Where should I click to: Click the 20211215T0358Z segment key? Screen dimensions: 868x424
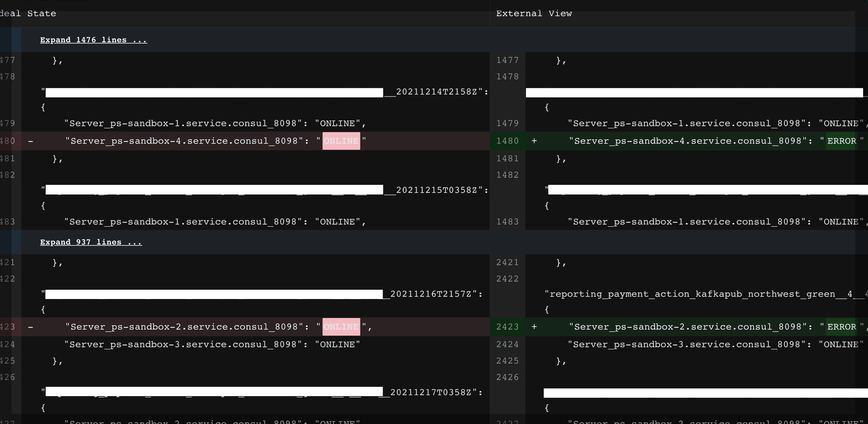point(437,190)
